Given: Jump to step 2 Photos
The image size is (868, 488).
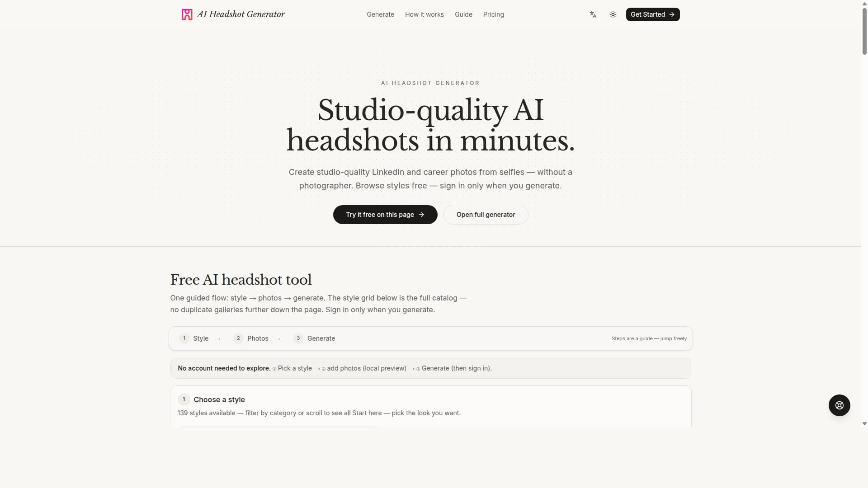Looking at the screenshot, I should point(251,338).
